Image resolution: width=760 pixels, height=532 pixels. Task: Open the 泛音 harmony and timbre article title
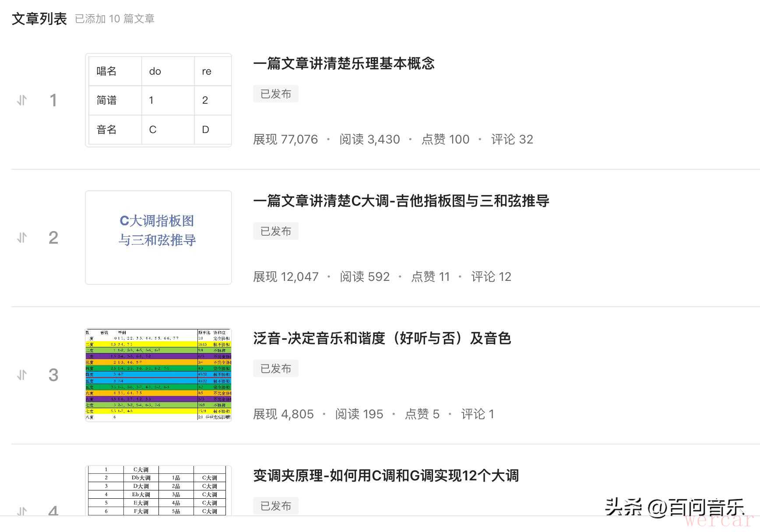click(x=382, y=338)
